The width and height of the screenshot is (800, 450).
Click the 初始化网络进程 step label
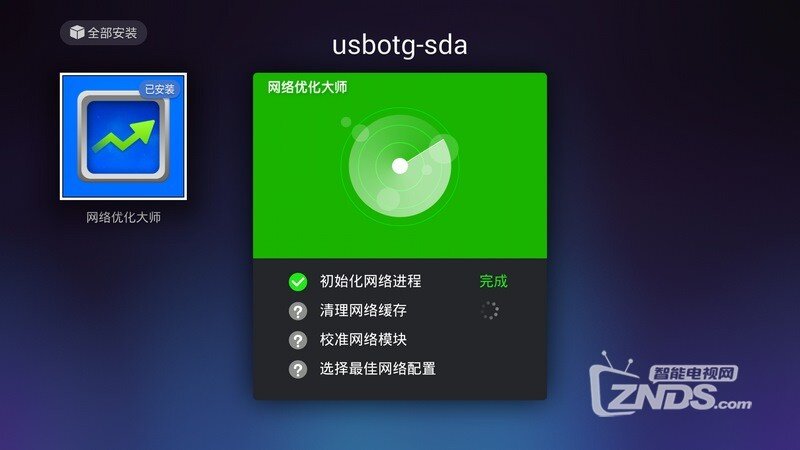pos(370,281)
